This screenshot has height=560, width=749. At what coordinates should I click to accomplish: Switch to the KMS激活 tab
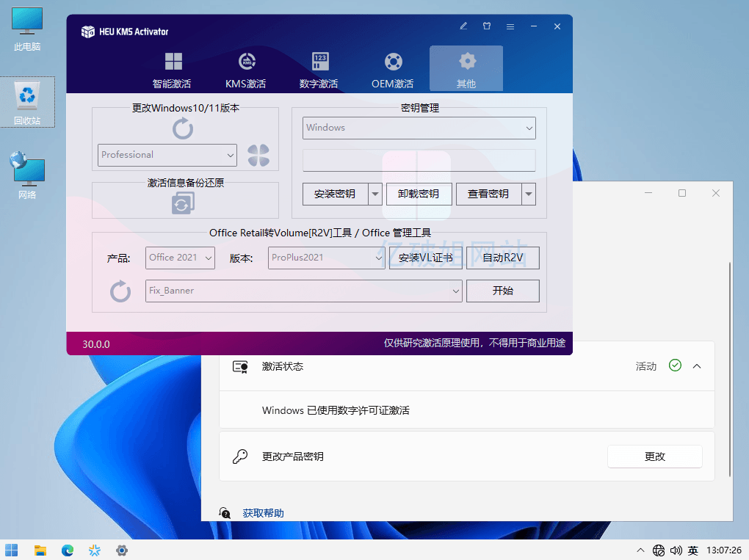click(246, 70)
